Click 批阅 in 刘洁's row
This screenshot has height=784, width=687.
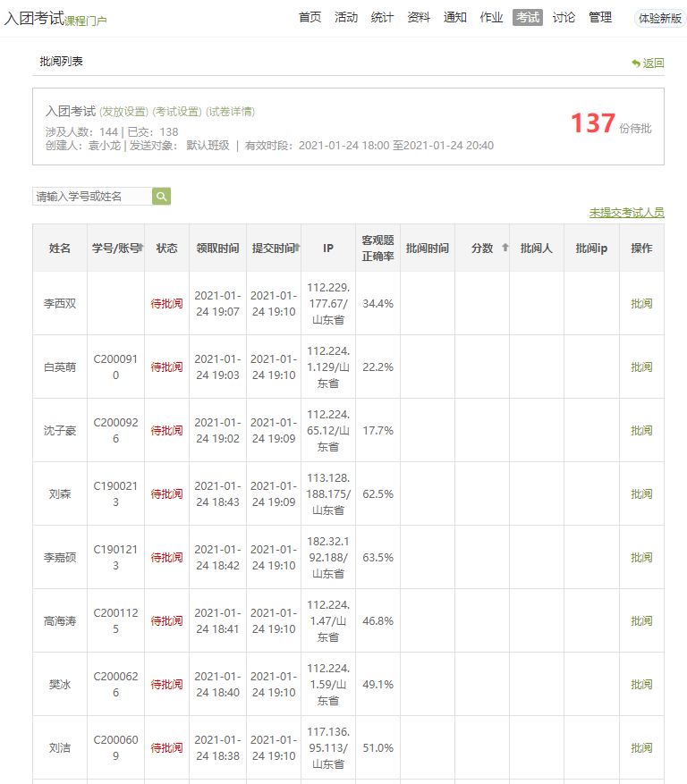pos(641,748)
